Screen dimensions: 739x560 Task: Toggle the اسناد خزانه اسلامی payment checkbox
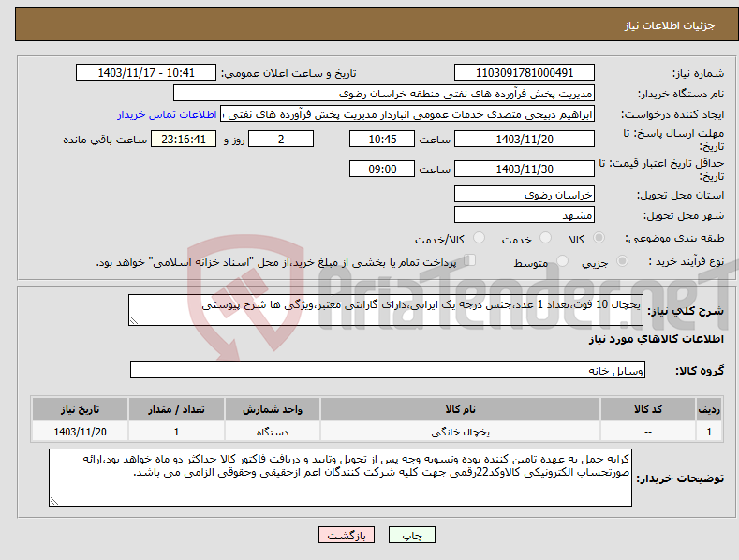[469, 260]
